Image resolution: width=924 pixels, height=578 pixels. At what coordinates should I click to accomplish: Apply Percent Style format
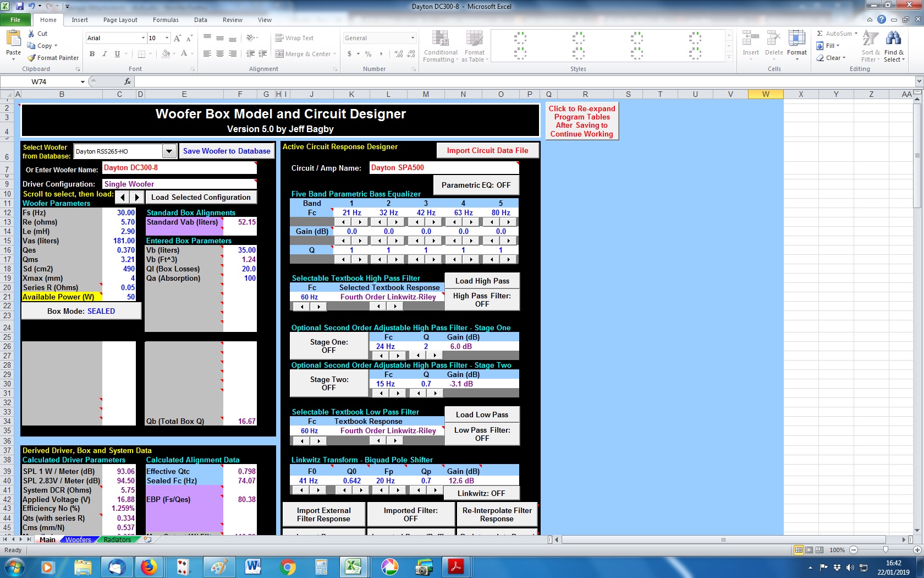[368, 54]
